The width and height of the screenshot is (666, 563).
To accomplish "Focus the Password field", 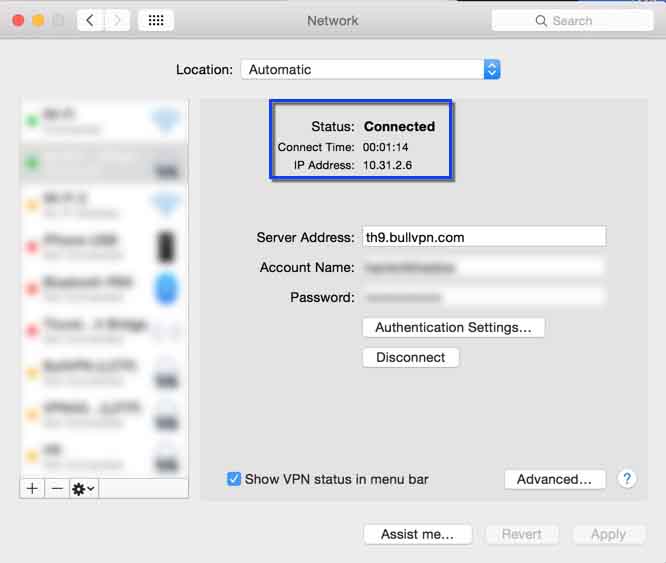I will point(484,297).
